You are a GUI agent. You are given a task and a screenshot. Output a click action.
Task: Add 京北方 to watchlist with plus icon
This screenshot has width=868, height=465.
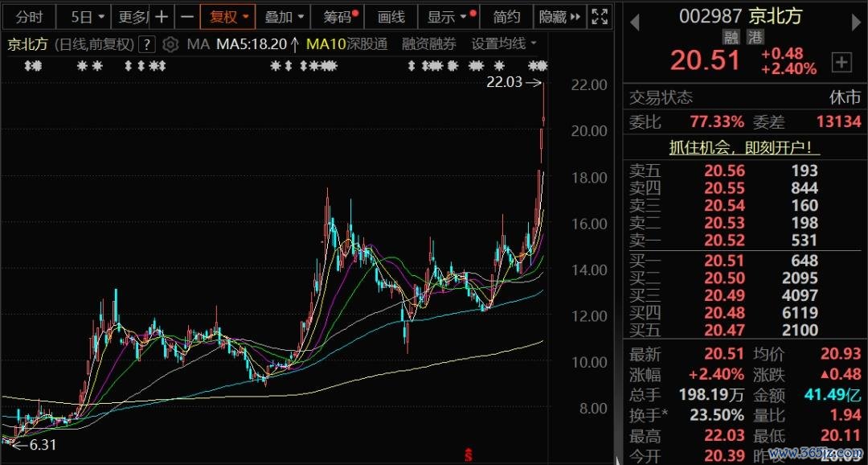click(x=841, y=62)
